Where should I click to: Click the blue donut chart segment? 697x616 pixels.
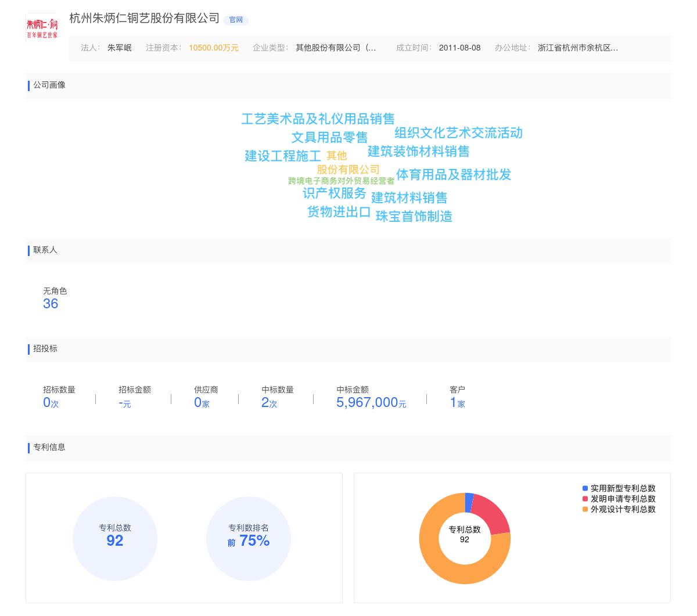point(469,502)
